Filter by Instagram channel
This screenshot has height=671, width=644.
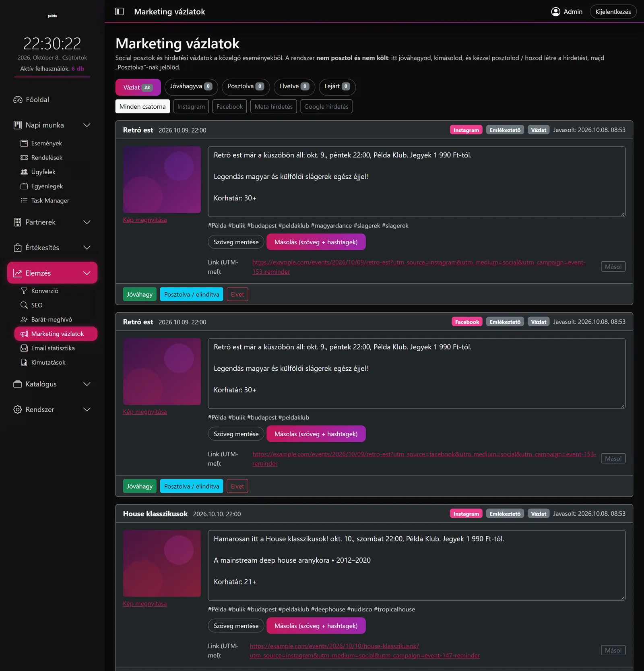(x=191, y=107)
